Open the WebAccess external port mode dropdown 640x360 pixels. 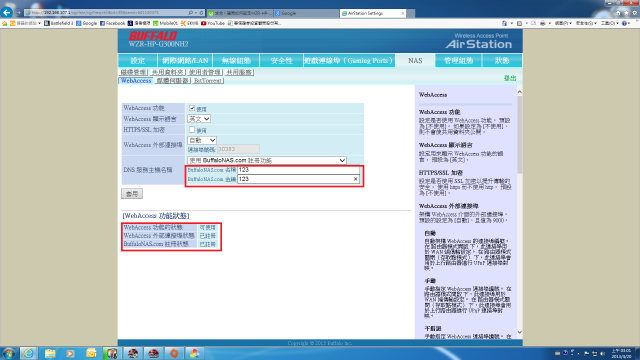[x=202, y=140]
